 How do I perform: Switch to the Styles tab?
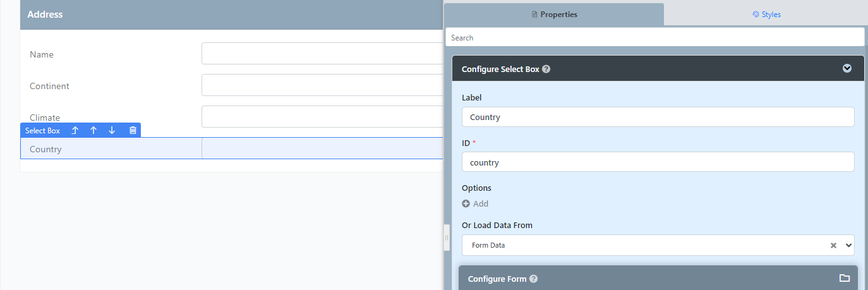(x=766, y=14)
